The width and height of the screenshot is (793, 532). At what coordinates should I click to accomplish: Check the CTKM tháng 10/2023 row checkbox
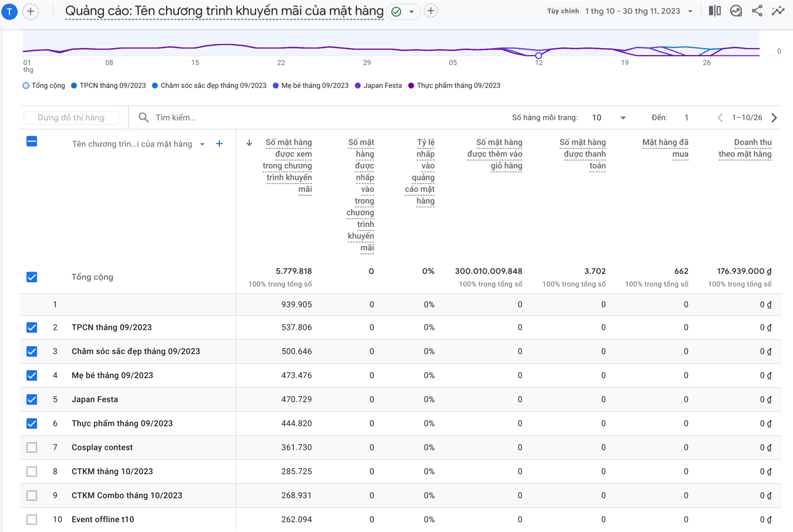click(32, 472)
